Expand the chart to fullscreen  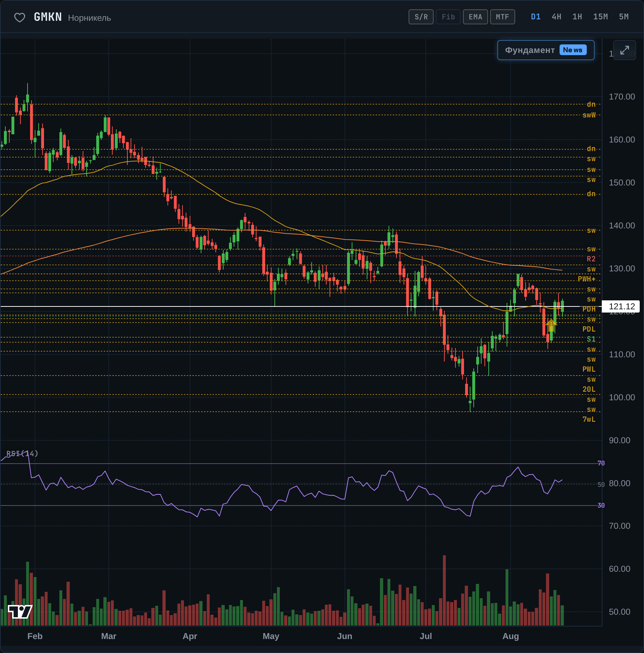pos(624,50)
